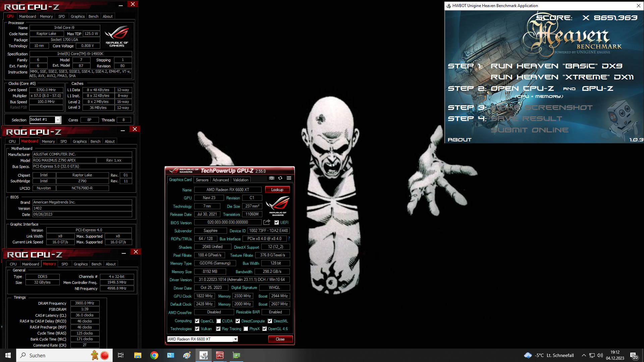Click Open CPU-Z in Heaven app
The image size is (644, 362).
pyautogui.click(x=522, y=88)
